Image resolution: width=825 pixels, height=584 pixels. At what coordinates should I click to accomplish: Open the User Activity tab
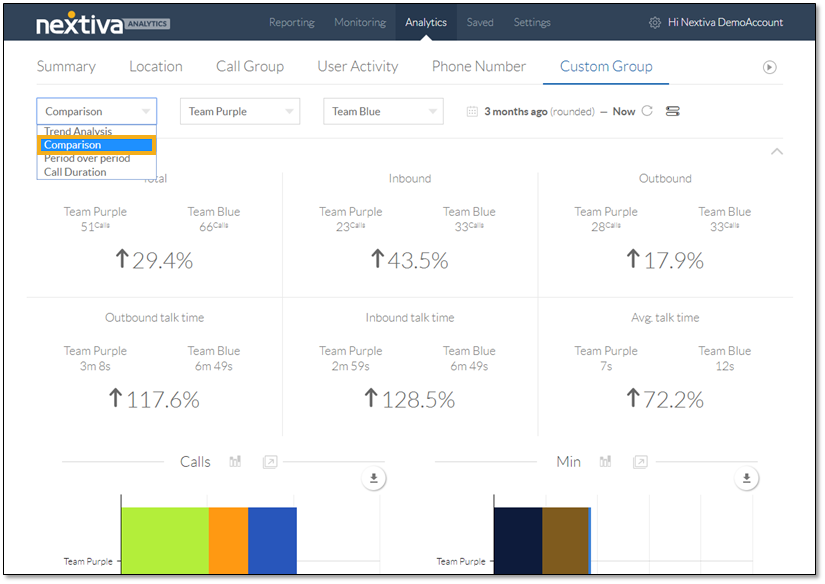pos(358,67)
